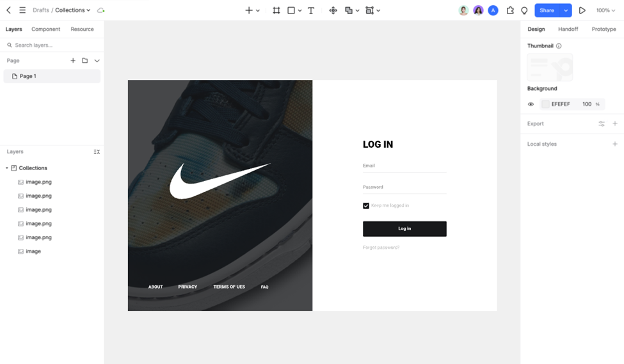Screen dimensions: 624x364
Task: Switch to the Handoff tab
Action: coord(568,29)
